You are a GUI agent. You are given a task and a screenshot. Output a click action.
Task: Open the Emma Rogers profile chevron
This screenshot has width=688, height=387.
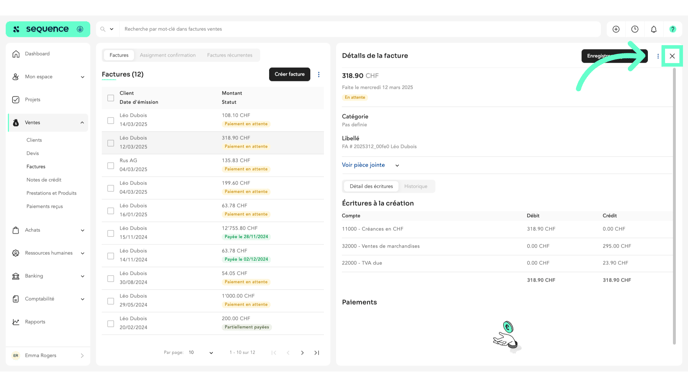point(82,356)
